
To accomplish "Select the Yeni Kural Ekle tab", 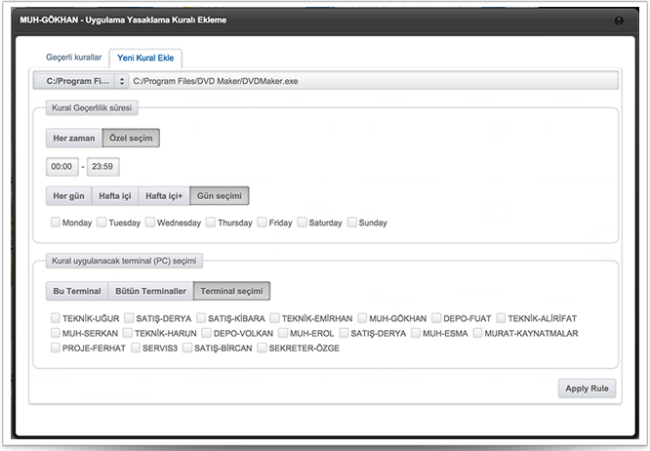I will [x=144, y=58].
